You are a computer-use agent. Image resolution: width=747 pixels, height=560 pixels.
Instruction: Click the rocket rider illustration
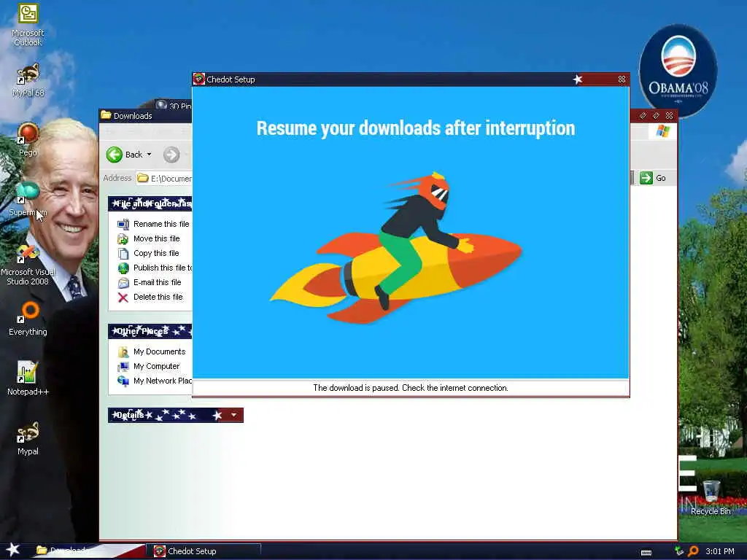pos(395,248)
